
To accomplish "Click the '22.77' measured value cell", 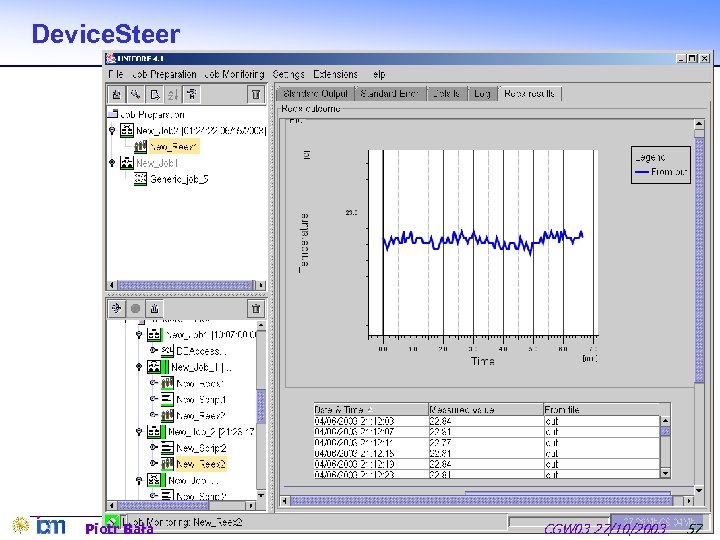I will (486, 442).
